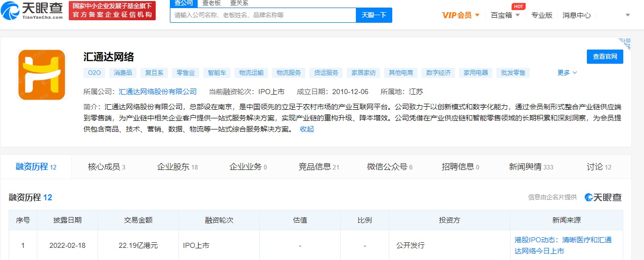The height and width of the screenshot is (260, 644).
Task: Click the 其他电商 tag
Action: click(401, 73)
